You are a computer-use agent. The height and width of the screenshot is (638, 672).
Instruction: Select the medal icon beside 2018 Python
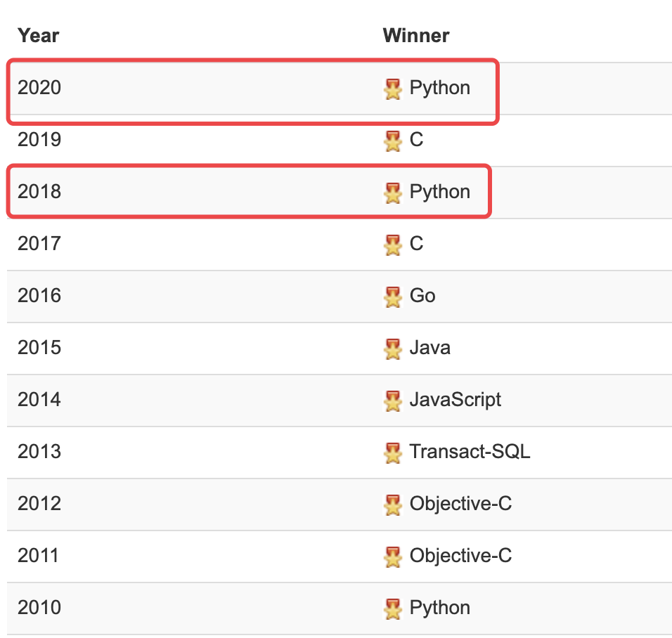click(x=392, y=193)
